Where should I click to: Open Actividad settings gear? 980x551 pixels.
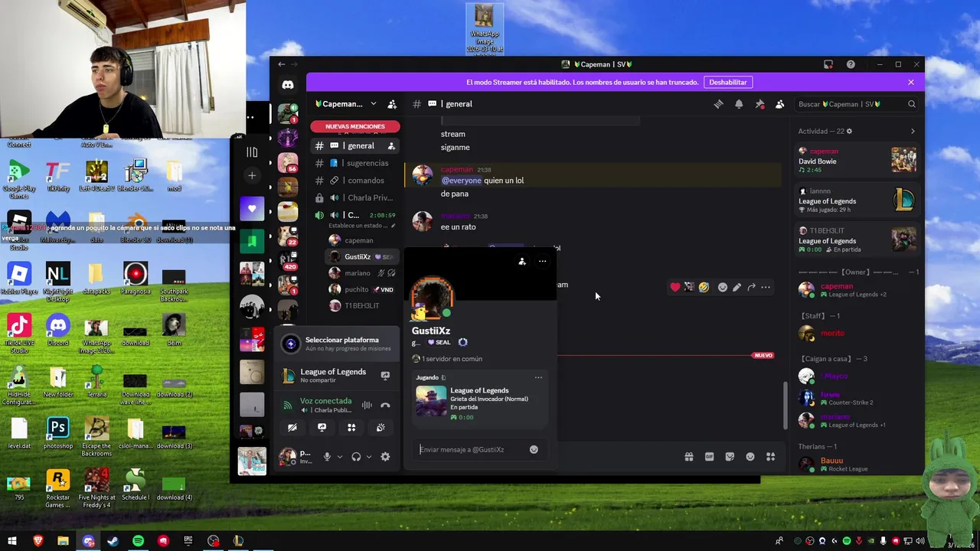(849, 131)
